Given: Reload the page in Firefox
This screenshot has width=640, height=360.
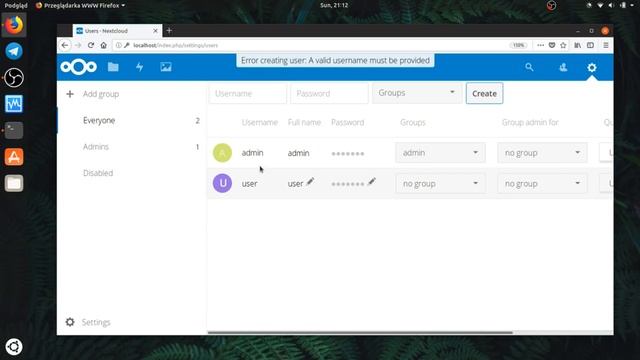Looking at the screenshot, I should click(x=91, y=45).
